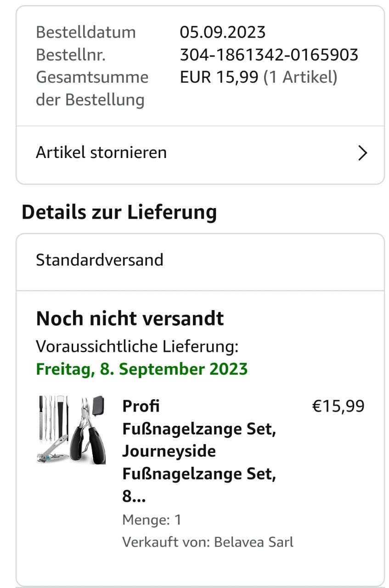389x588 pixels.
Task: Open the Fußnagelzange product thumbnail image
Action: pos(71,430)
